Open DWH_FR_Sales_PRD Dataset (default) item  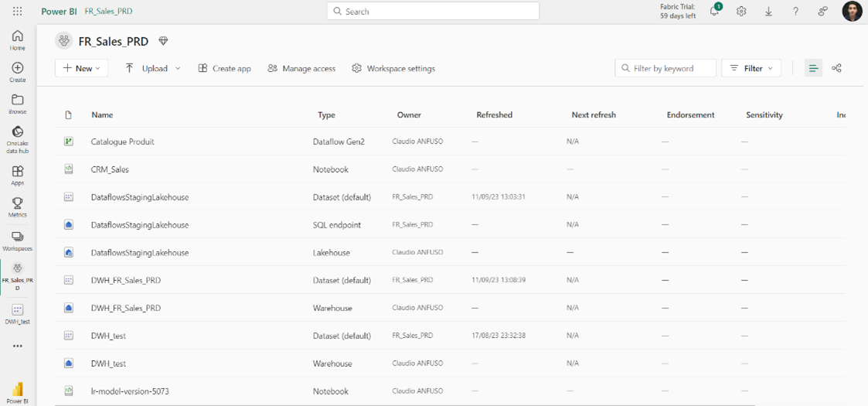(126, 280)
